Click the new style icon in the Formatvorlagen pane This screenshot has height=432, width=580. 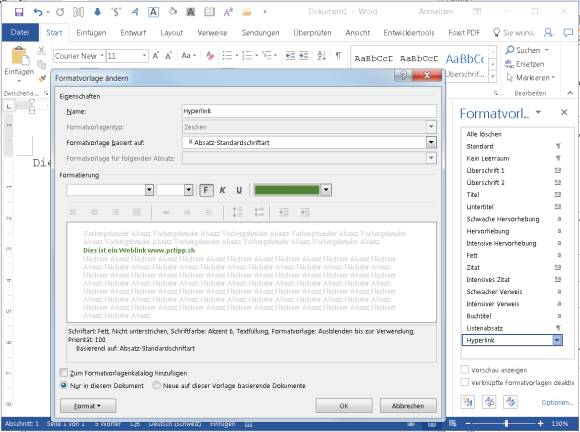pyautogui.click(x=468, y=402)
